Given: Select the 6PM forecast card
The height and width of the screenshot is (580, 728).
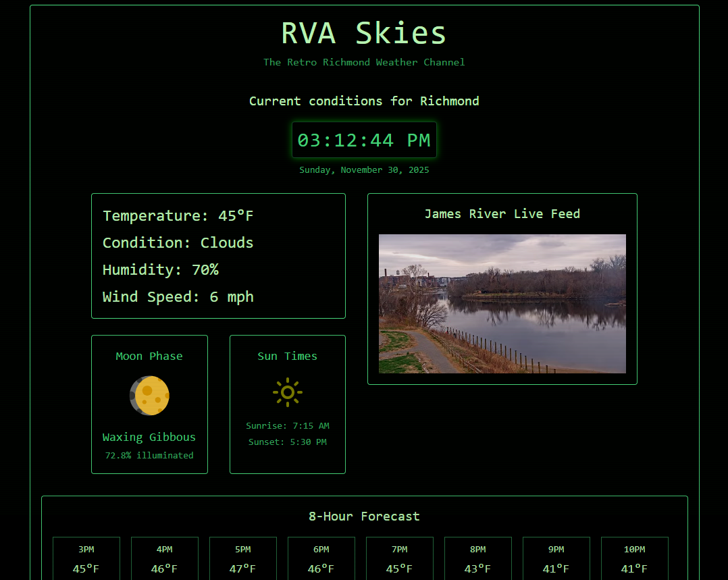Looking at the screenshot, I should click(321, 560).
